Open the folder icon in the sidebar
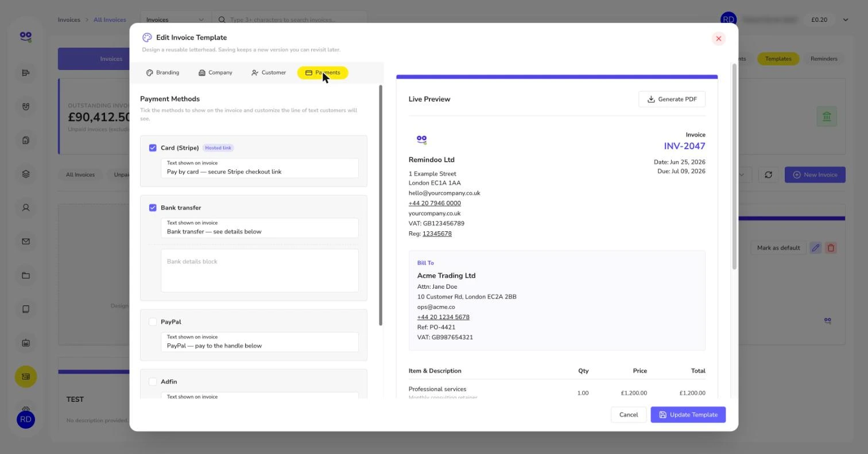868x454 pixels. click(26, 275)
